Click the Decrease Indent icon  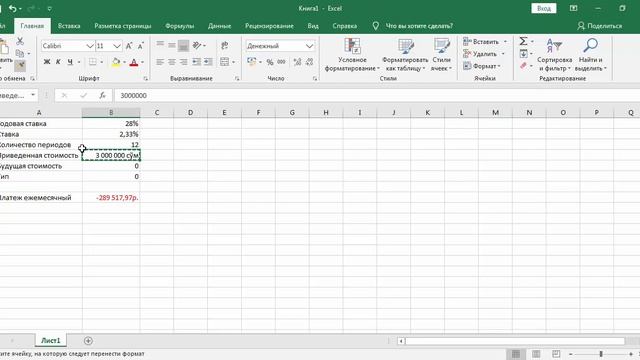pos(196,62)
